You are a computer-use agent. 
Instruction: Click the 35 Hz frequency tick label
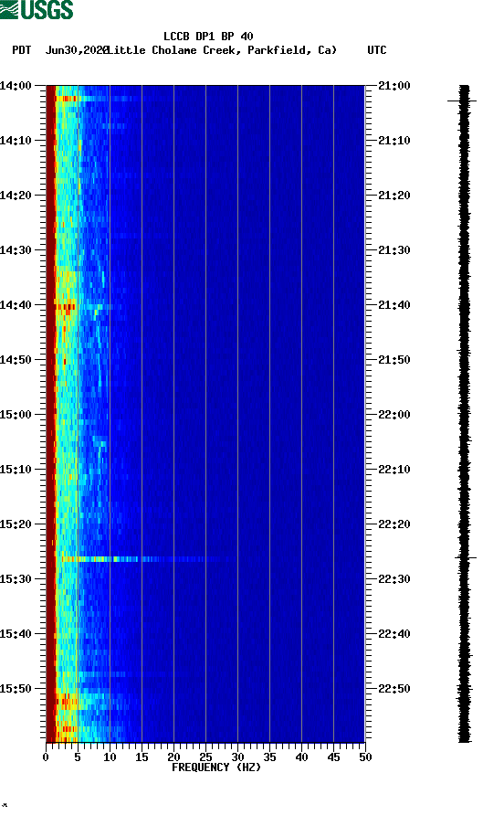coord(269,757)
